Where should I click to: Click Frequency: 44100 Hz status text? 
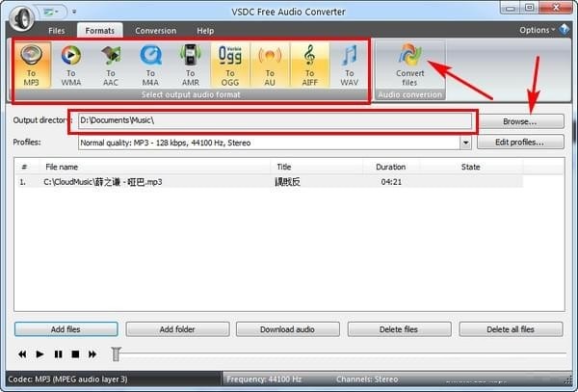[264, 379]
